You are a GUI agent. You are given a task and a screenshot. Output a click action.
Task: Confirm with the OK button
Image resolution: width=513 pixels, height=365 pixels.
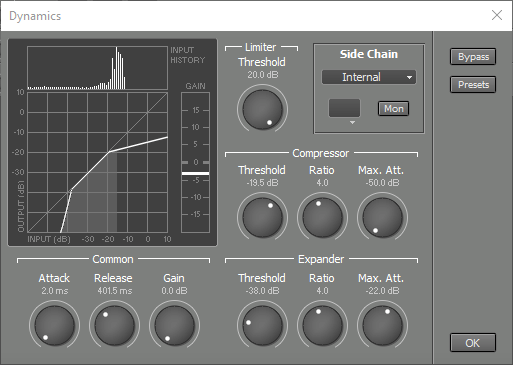(x=473, y=343)
